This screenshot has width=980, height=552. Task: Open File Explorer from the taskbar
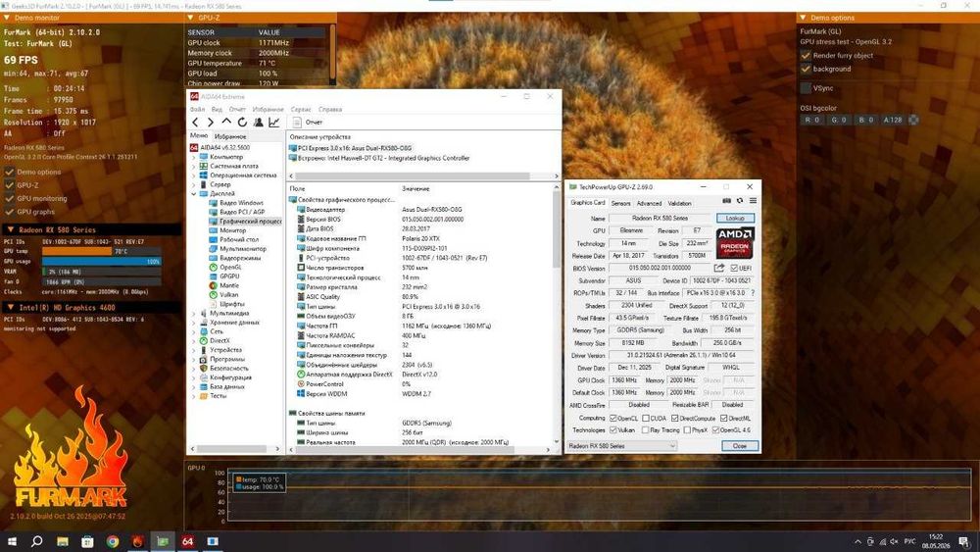(63, 541)
